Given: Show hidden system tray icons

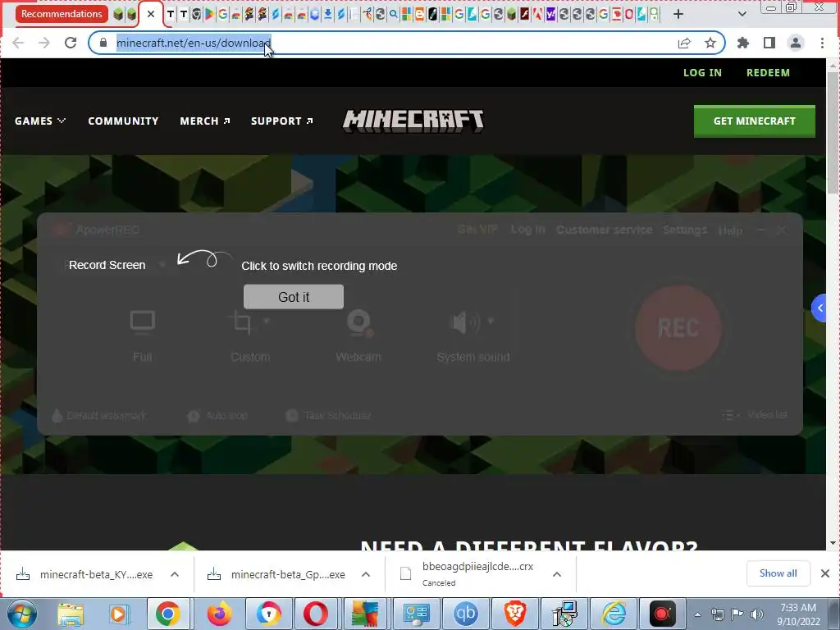Looking at the screenshot, I should (697, 614).
